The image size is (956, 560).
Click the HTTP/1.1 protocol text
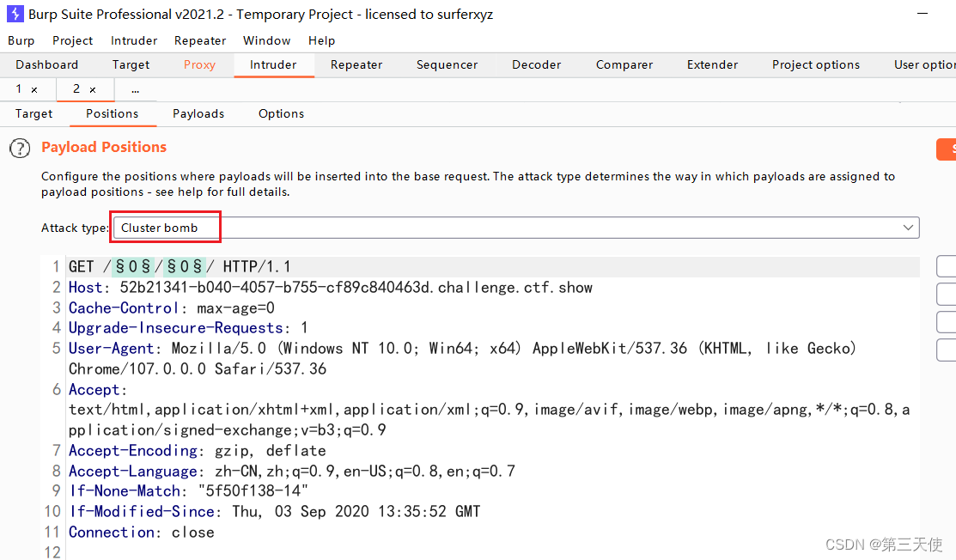click(257, 267)
